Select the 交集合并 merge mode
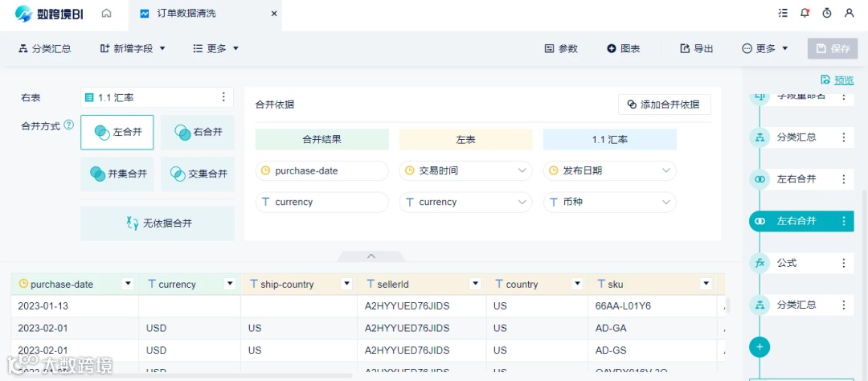 (x=198, y=174)
